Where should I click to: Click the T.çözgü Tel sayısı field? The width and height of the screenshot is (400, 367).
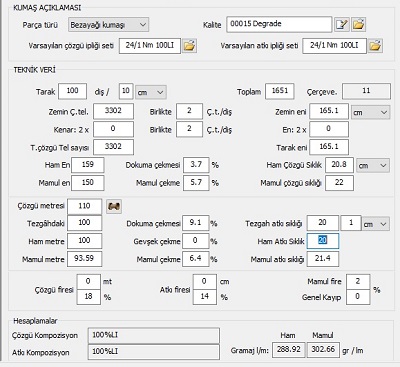tap(113, 147)
